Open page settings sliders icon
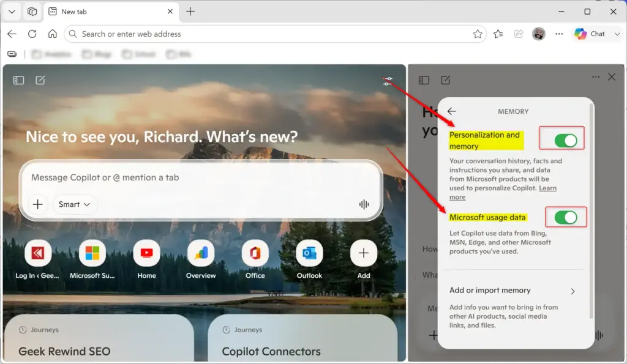 (388, 81)
